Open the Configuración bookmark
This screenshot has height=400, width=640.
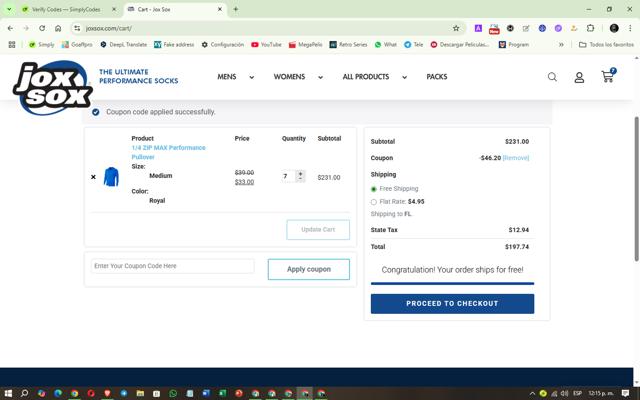(x=222, y=44)
